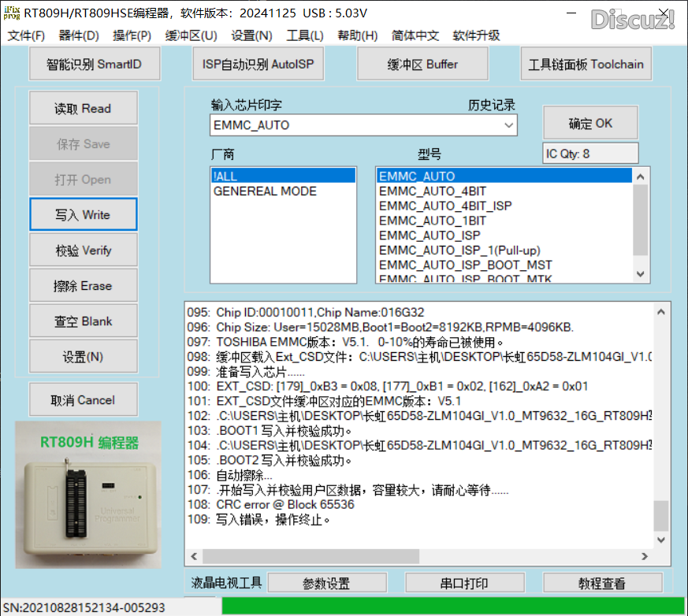Open the Toolchain panel button
Image resolution: width=688 pixels, height=616 pixels.
click(x=586, y=65)
